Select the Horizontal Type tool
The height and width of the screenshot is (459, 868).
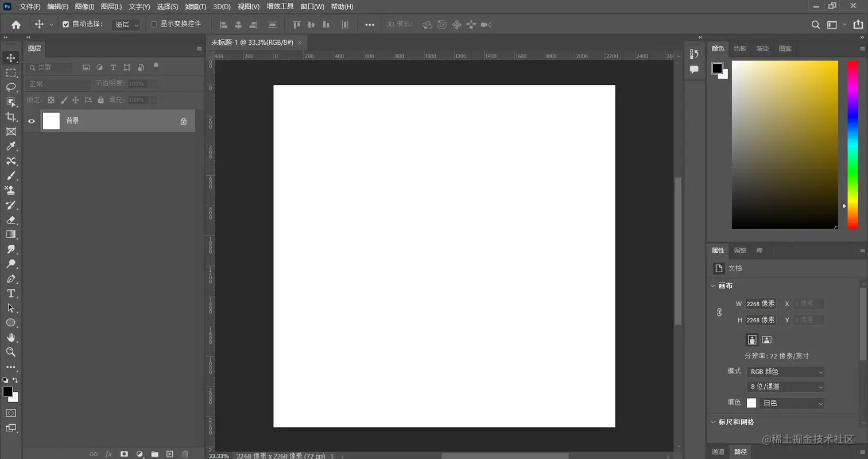(10, 293)
